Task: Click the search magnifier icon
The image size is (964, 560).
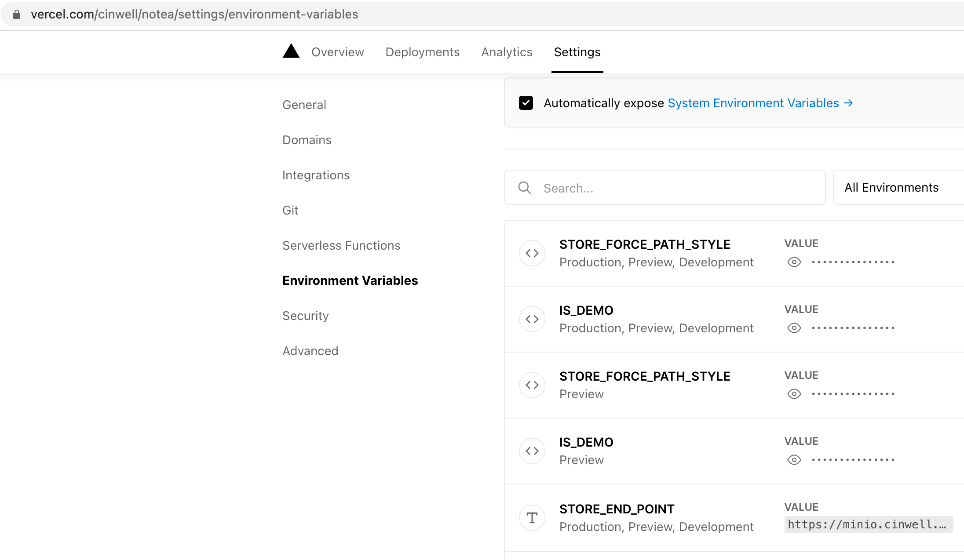Action: tap(524, 188)
